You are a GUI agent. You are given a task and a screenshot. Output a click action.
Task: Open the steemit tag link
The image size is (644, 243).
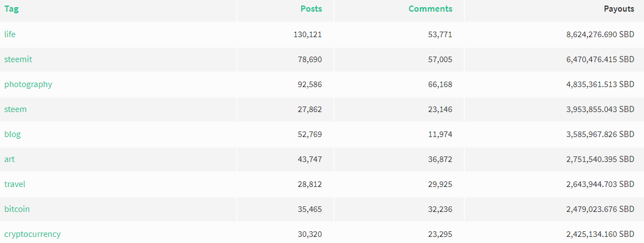pyautogui.click(x=18, y=59)
